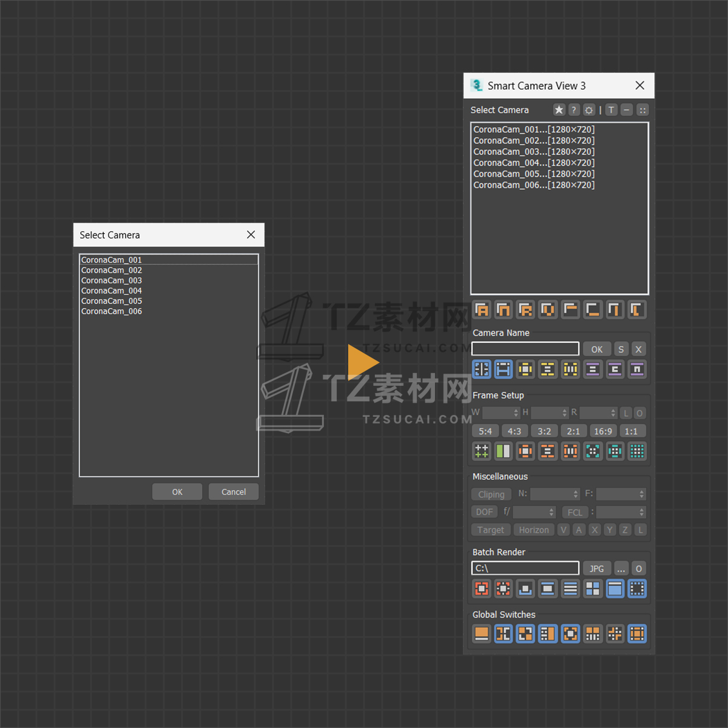The width and height of the screenshot is (728, 728).
Task: Click the yellow vertical-bars icon under Camera Name
Action: [570, 369]
